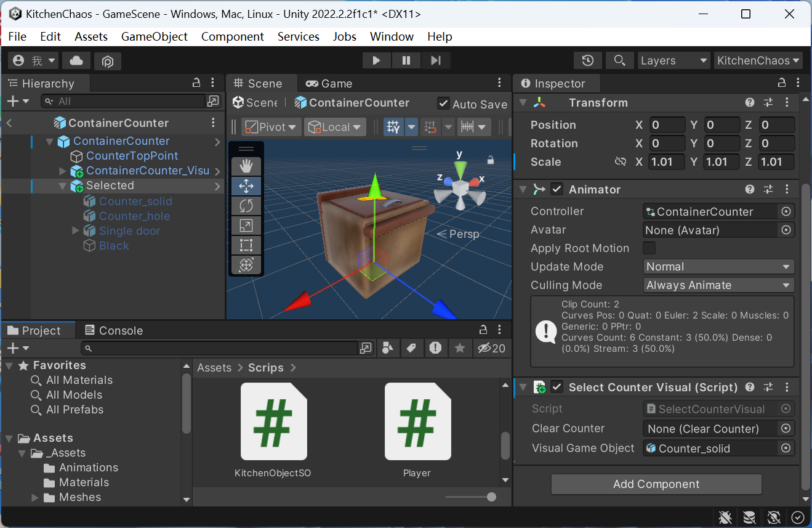This screenshot has width=812, height=528.
Task: Click the Scenes breadcrumb in scene header
Action: coord(255,103)
